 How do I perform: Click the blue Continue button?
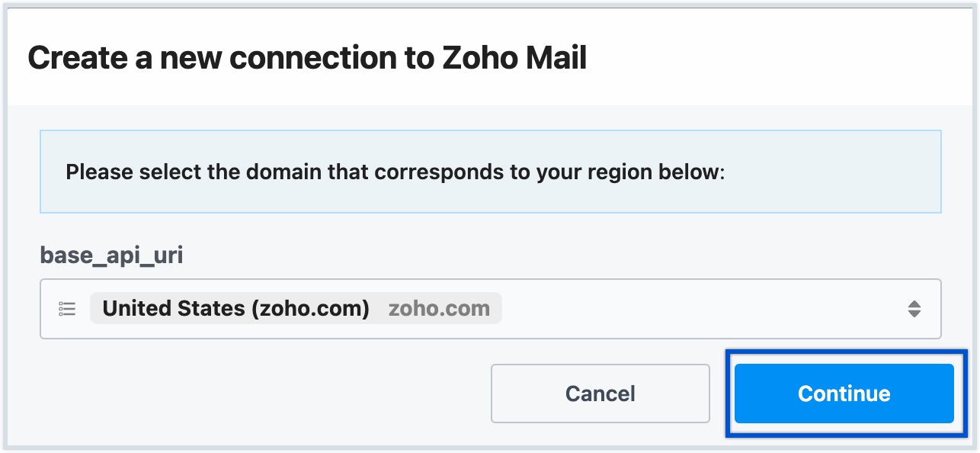(x=844, y=394)
